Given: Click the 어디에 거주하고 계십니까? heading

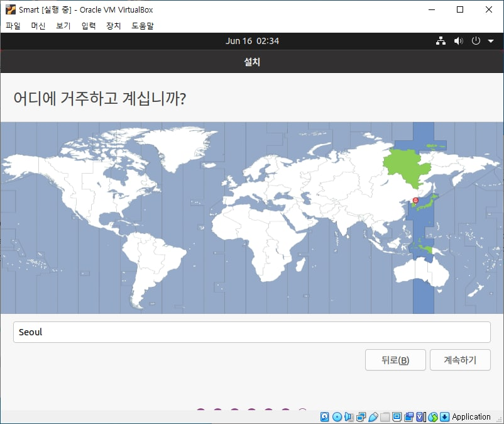Looking at the screenshot, I should tap(100, 98).
